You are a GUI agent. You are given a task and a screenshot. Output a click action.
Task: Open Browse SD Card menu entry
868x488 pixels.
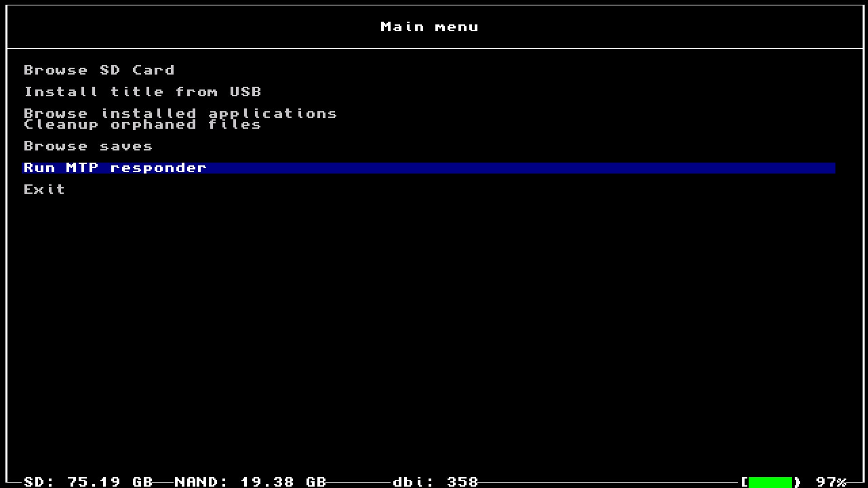tap(99, 70)
